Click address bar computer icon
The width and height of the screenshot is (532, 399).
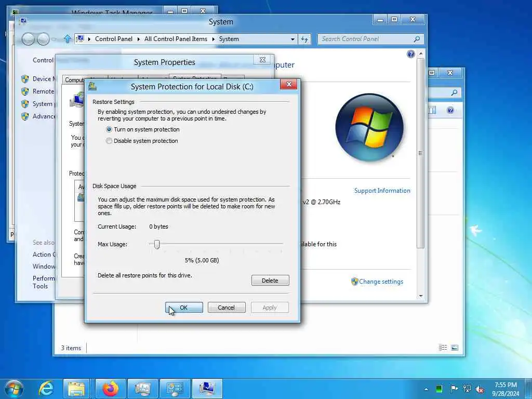(80, 38)
